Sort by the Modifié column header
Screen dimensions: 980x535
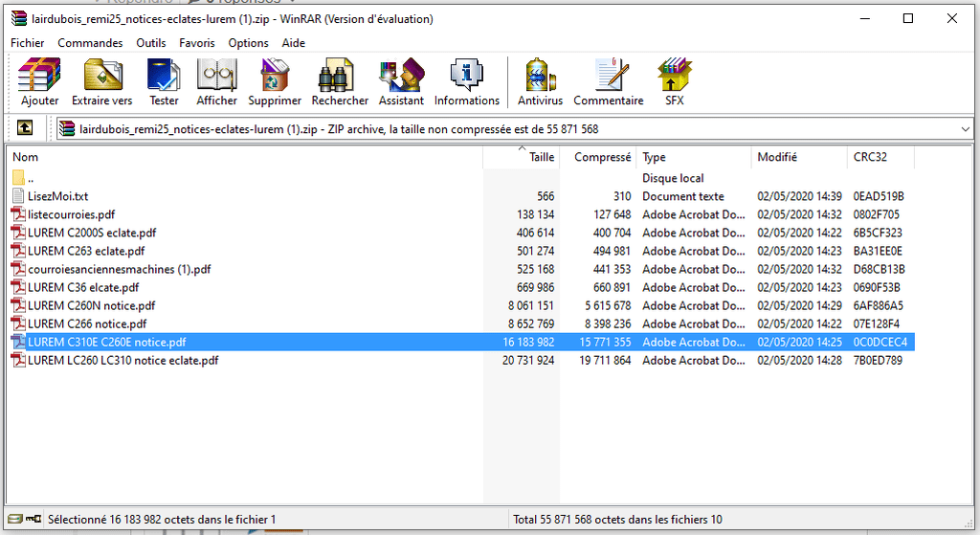[x=799, y=157]
